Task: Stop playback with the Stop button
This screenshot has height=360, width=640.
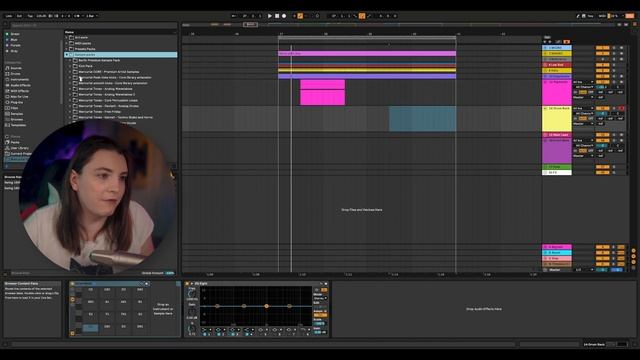Action: pyautogui.click(x=277, y=16)
